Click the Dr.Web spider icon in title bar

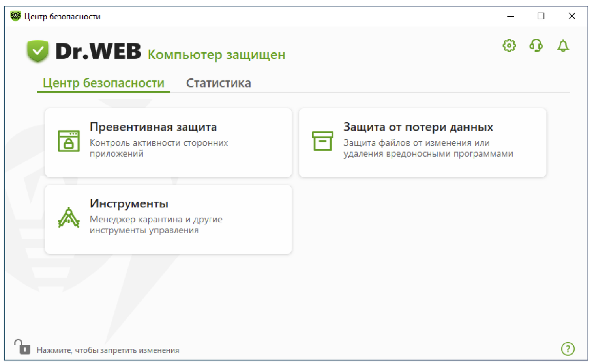tap(15, 16)
